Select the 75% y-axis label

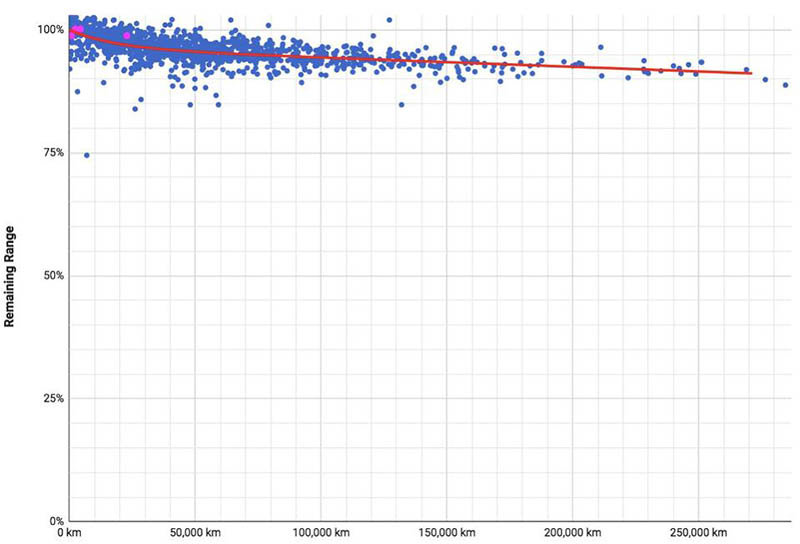coord(52,153)
